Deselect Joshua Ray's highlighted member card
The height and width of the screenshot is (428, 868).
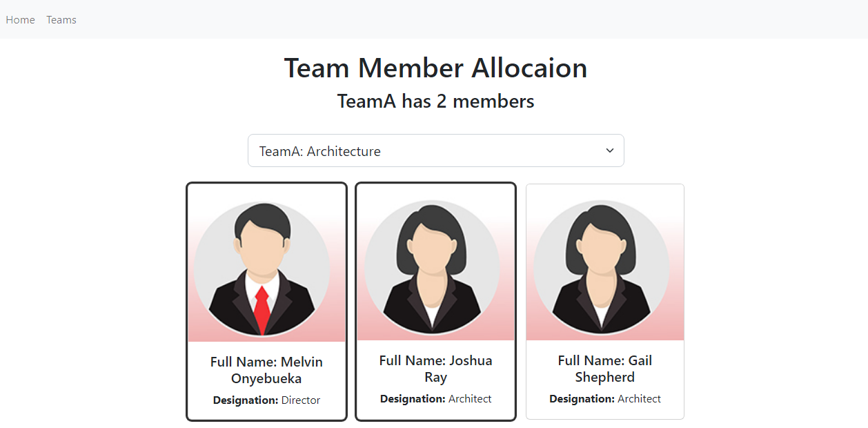pyautogui.click(x=435, y=301)
